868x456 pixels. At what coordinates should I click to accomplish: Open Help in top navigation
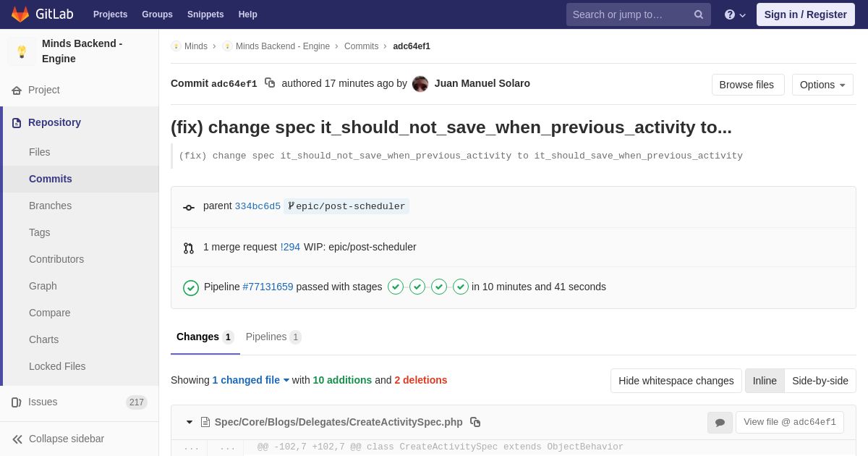point(248,14)
